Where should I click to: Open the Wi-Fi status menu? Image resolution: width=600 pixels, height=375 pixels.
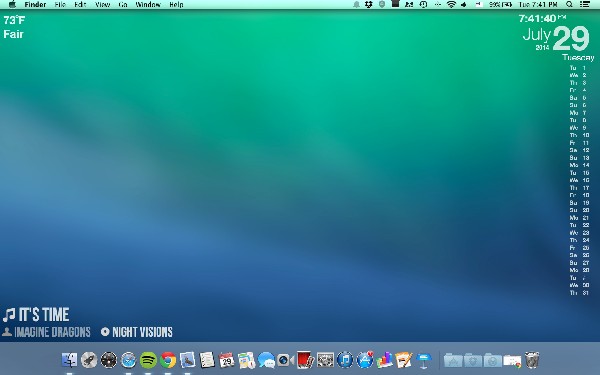(451, 5)
